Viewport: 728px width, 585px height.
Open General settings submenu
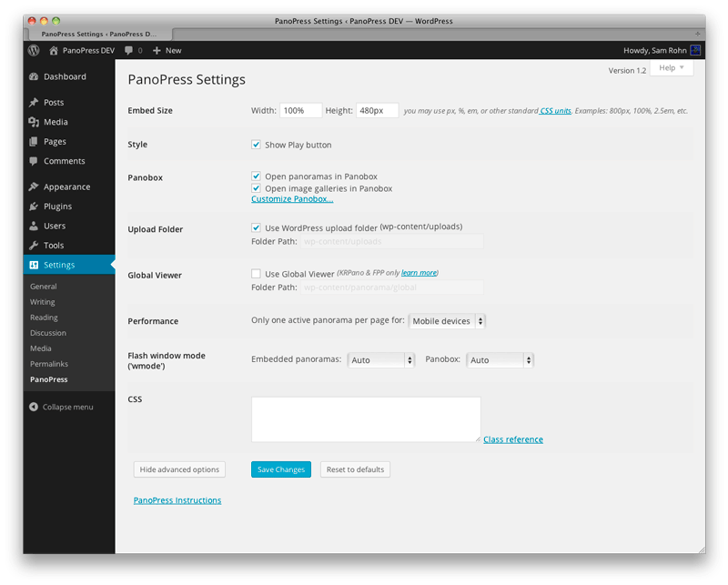(43, 287)
